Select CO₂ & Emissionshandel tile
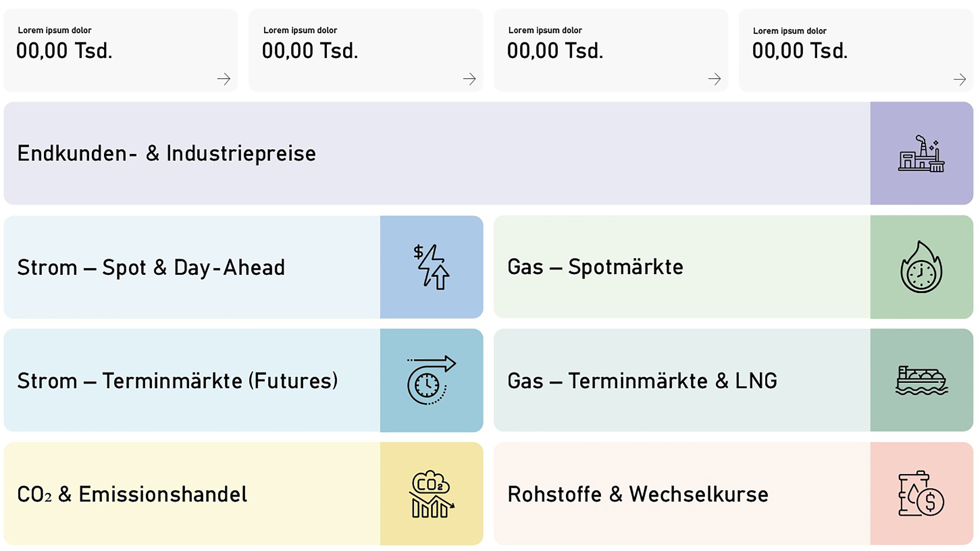 coord(132,494)
